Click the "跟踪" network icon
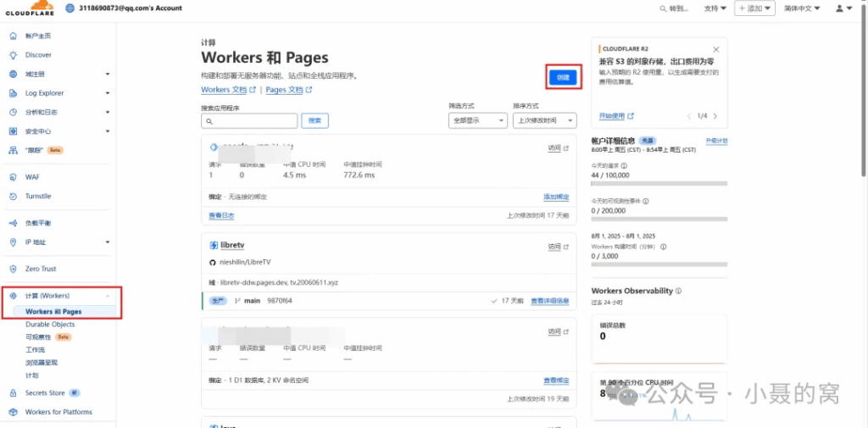 (14, 150)
